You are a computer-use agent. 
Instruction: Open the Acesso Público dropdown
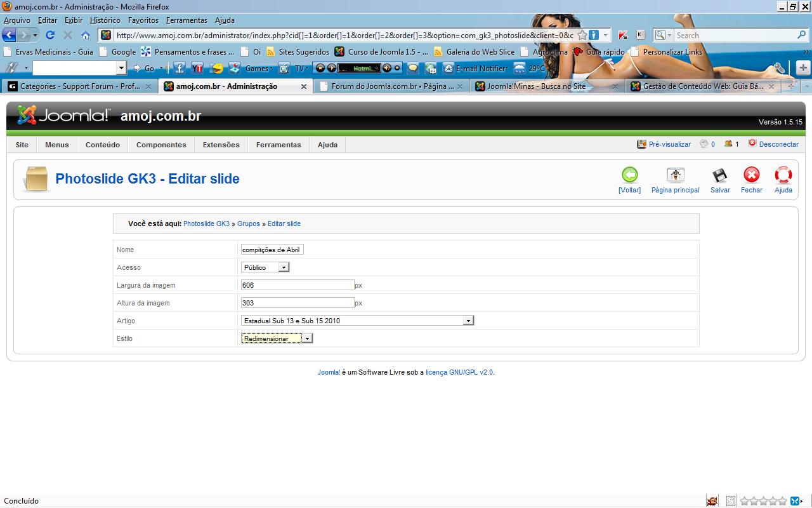pos(265,267)
